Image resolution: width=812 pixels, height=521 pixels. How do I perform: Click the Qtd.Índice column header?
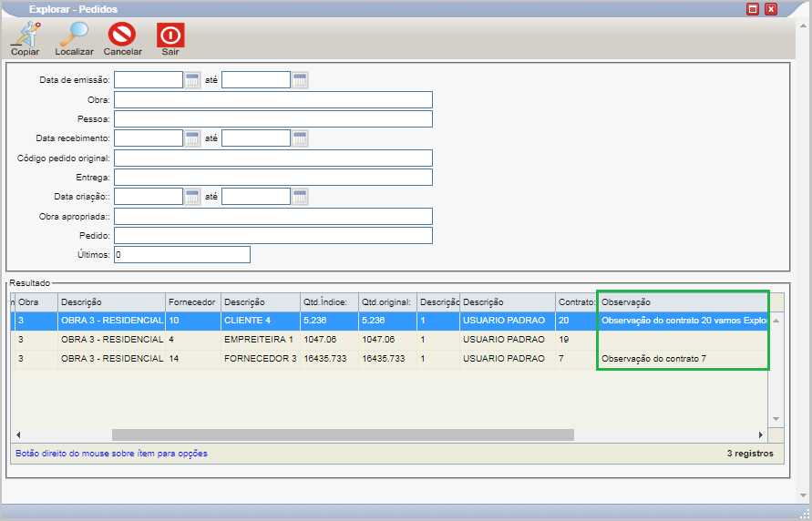coord(329,302)
